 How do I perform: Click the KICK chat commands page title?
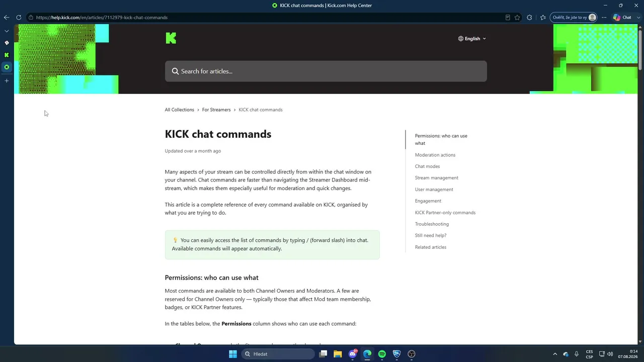click(x=218, y=134)
